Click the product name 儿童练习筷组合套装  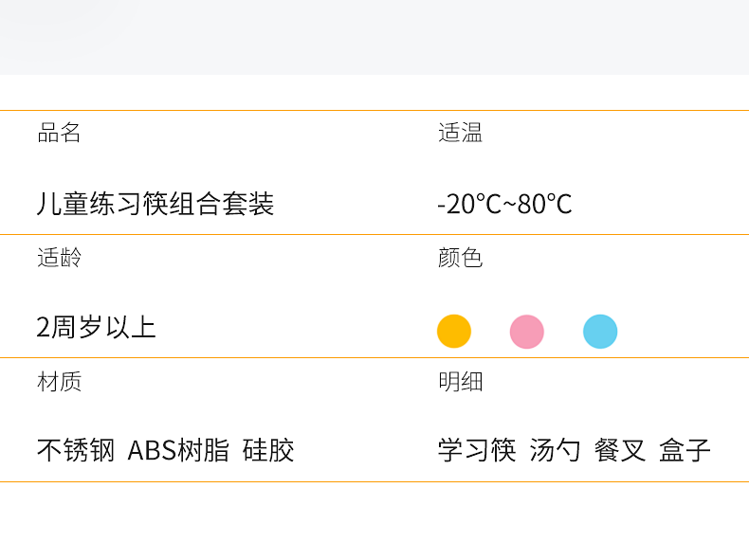pyautogui.click(x=155, y=204)
